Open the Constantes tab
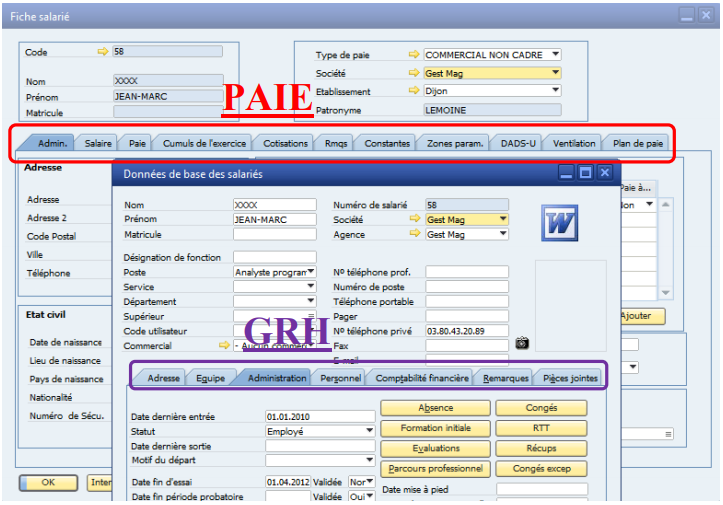Image resolution: width=723 pixels, height=505 pixels. click(x=387, y=143)
